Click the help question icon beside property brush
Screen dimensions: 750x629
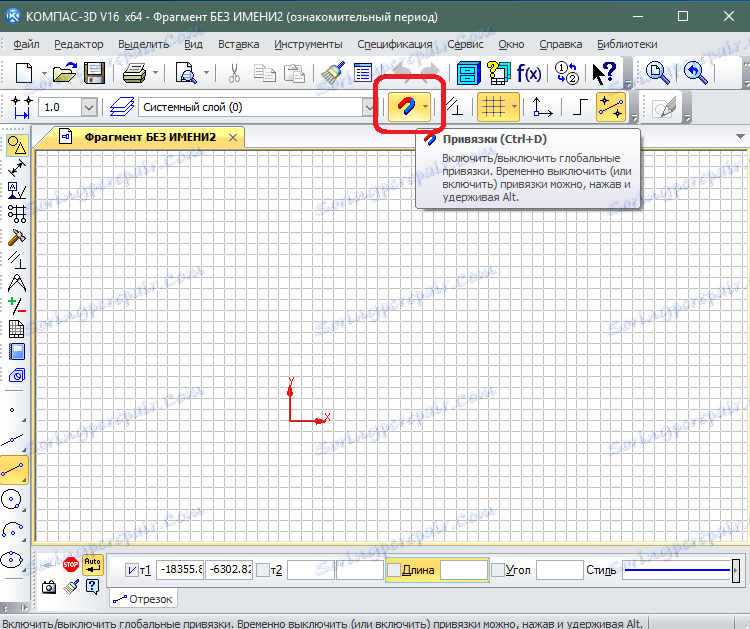pyautogui.click(x=92, y=586)
